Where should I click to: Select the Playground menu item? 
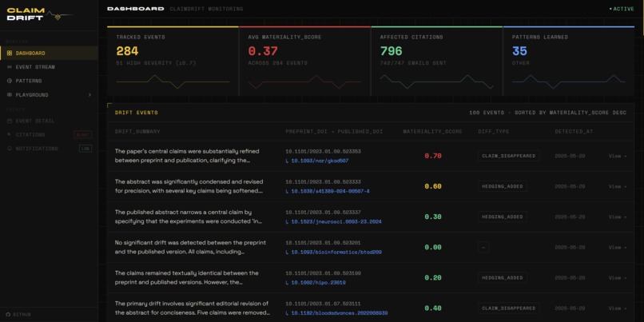click(x=50, y=95)
